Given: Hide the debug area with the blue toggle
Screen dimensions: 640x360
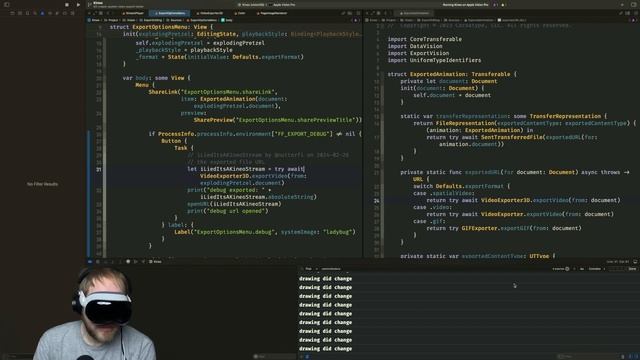Looking at the screenshot, I should point(90,262).
